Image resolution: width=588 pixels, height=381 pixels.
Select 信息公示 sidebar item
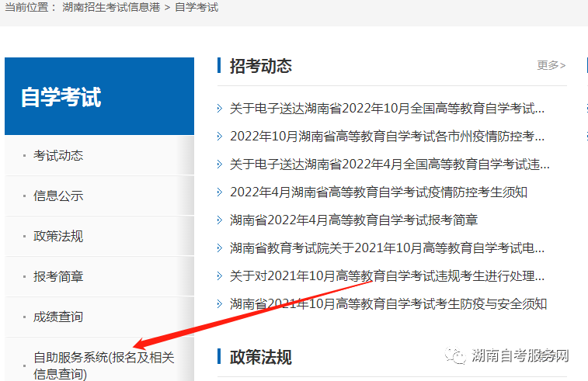click(x=58, y=196)
